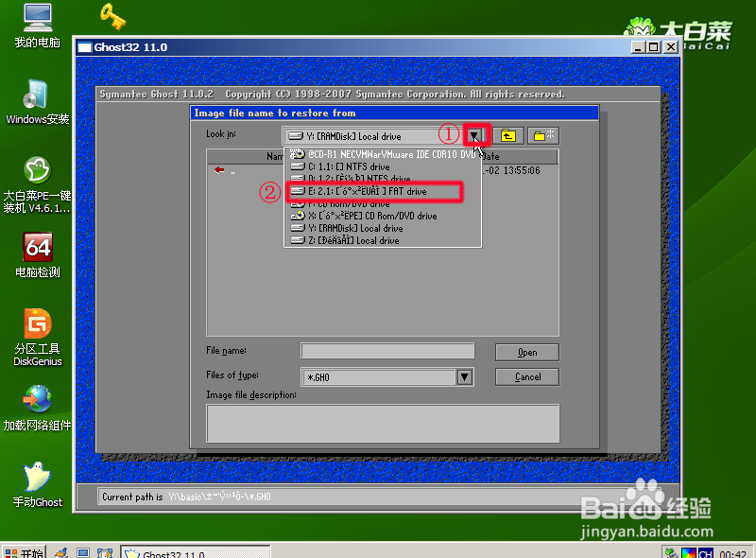This screenshot has height=558, width=756.
Task: Click the Date column header
Action: [490, 156]
